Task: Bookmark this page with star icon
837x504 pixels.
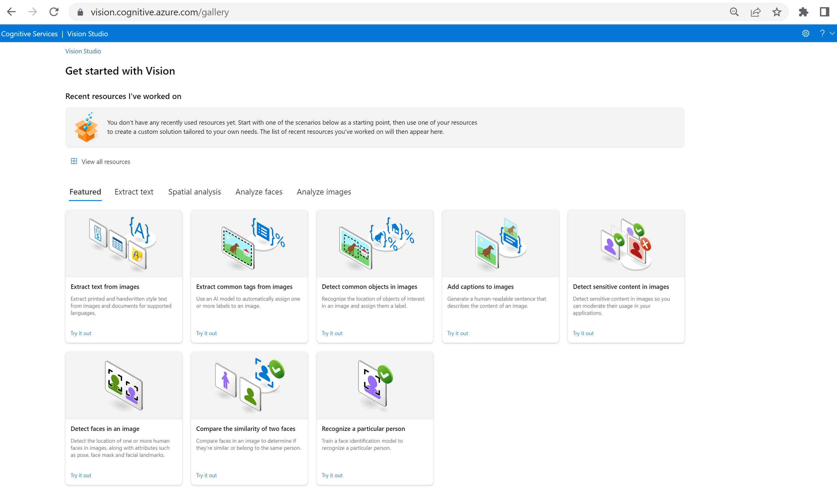Action: click(777, 12)
